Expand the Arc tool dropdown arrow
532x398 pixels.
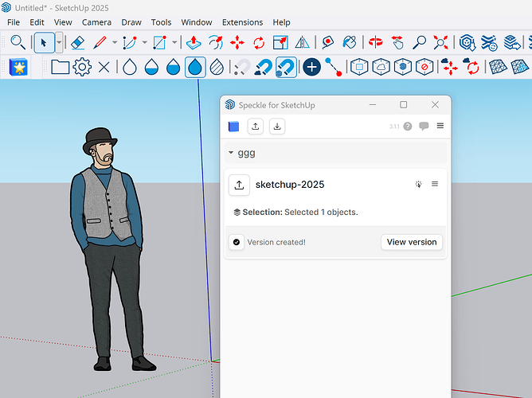tap(144, 43)
